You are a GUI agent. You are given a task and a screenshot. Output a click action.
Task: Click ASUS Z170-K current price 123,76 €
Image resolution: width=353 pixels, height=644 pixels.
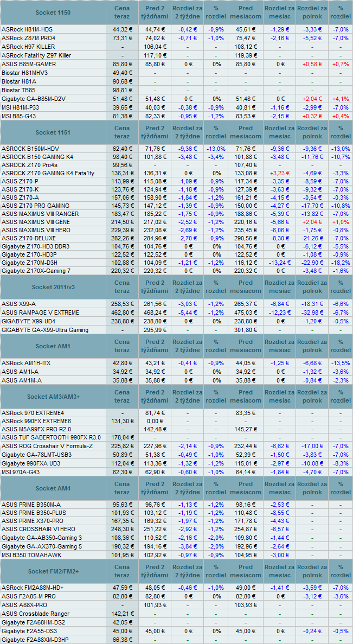(x=122, y=189)
